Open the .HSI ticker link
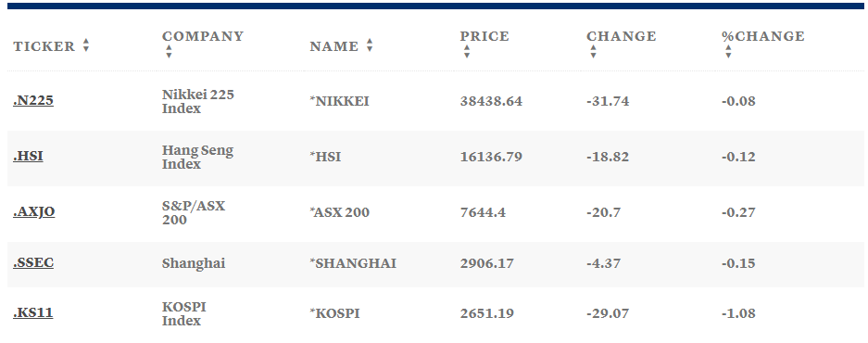This screenshot has height=343, width=868. tap(28, 157)
